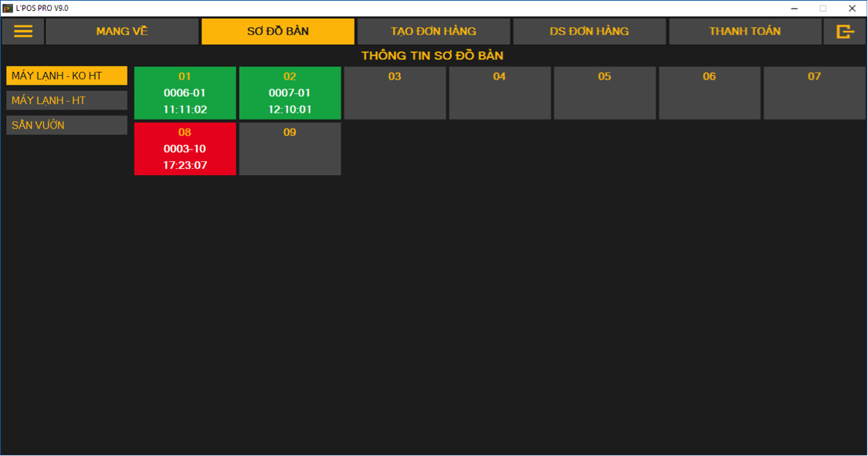Click the L'POS PRO app icon

click(8, 8)
